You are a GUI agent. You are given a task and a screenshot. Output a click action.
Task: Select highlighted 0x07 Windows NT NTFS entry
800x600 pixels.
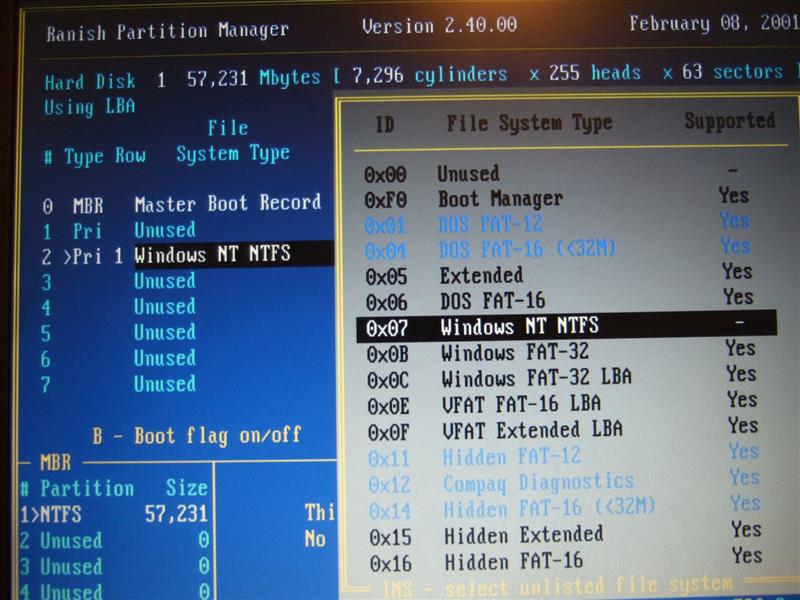click(566, 326)
